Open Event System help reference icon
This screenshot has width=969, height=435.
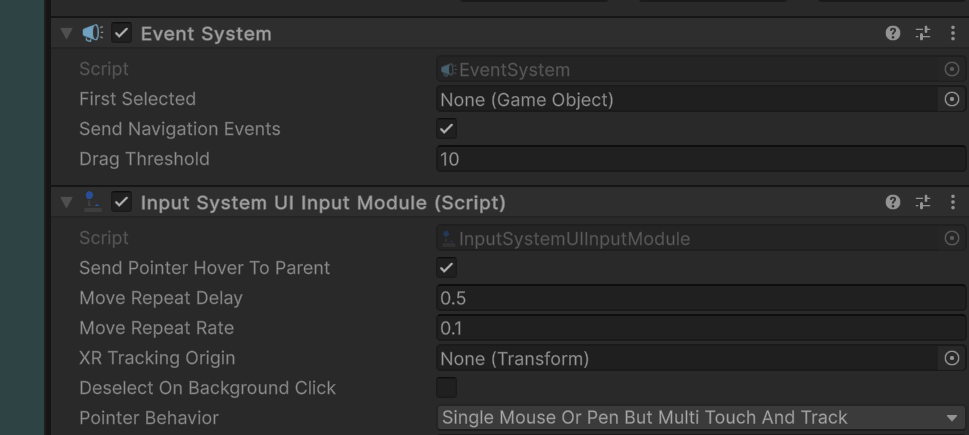coord(893,34)
